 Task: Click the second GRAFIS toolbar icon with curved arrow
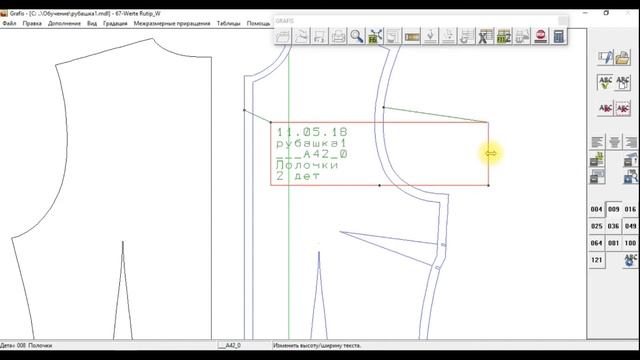(x=301, y=36)
